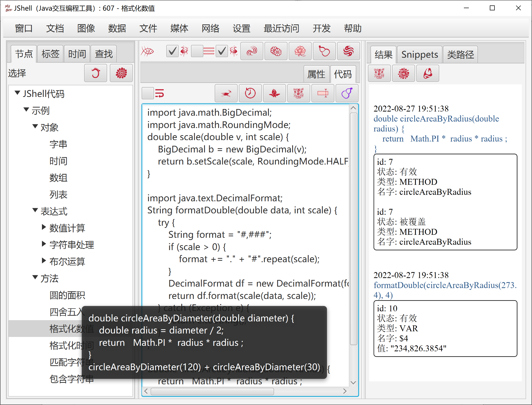This screenshot has height=405, width=532.
Task: Click the code editor vertical scrollbar thumb
Action: coord(353,229)
